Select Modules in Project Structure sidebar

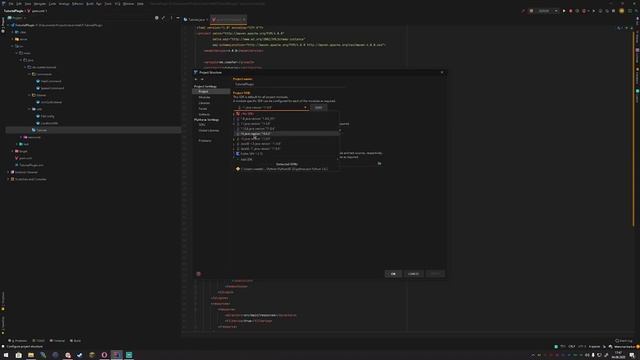click(x=204, y=97)
